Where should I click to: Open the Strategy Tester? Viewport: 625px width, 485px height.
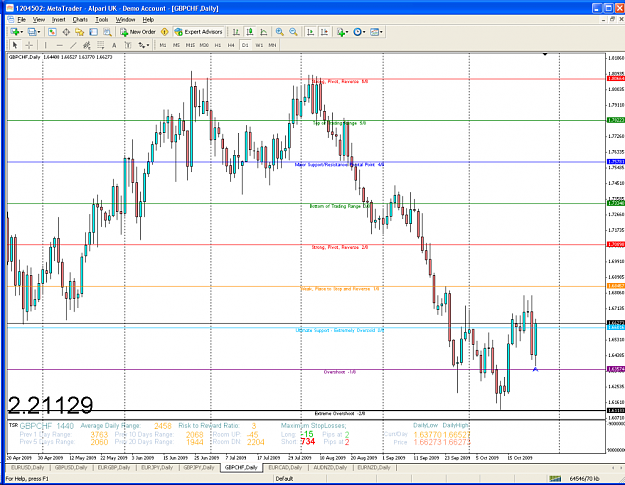(107, 32)
